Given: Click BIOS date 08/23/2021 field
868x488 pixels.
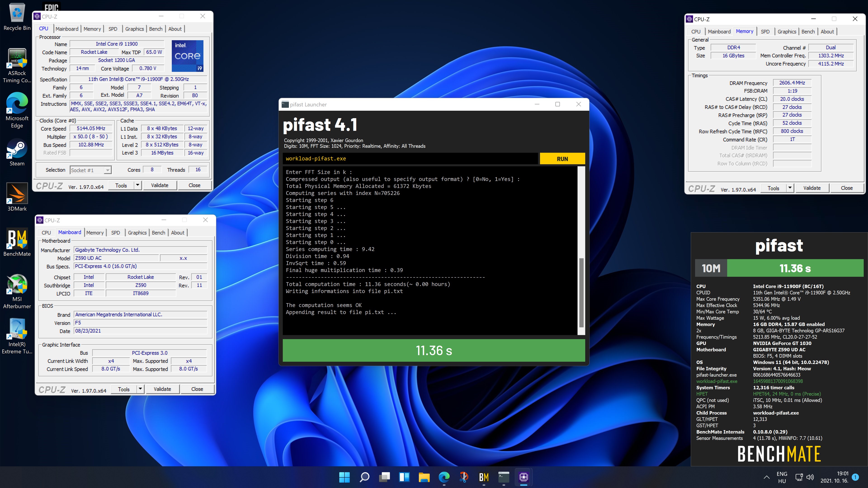Looking at the screenshot, I should pos(141,331).
